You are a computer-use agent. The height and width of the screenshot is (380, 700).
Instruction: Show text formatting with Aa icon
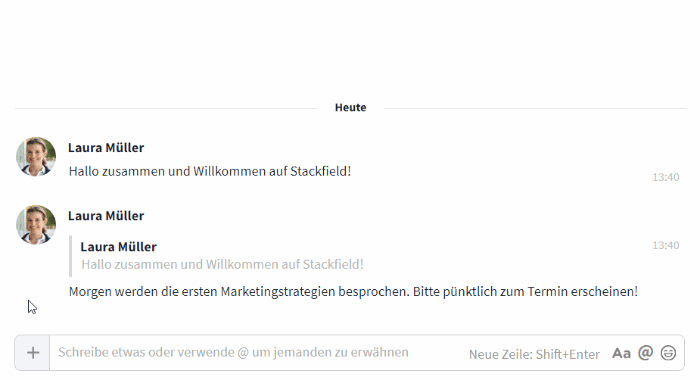click(x=621, y=353)
